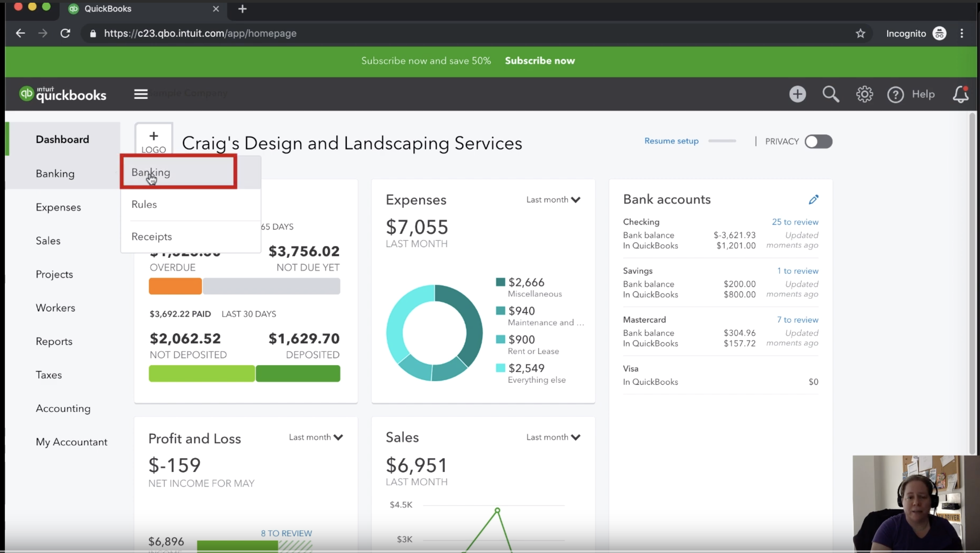
Task: Click Rent or Lease legend swatch
Action: 500,339
